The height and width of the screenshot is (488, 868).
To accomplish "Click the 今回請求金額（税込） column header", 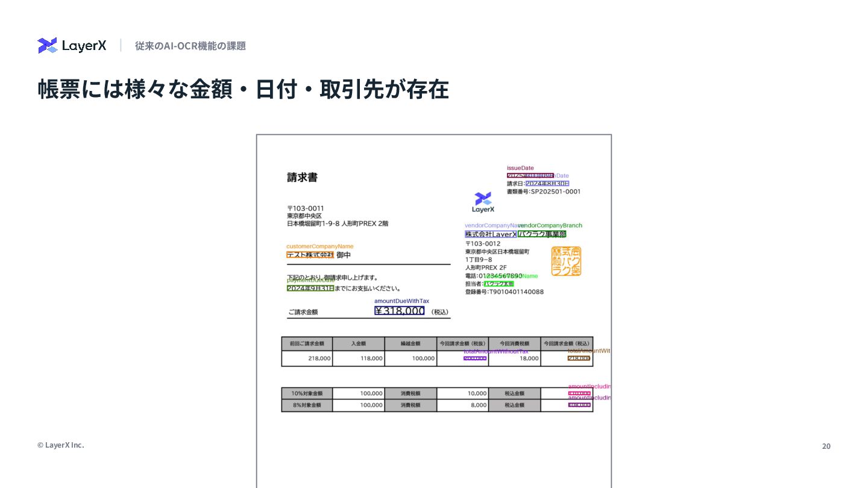I will pos(567,343).
